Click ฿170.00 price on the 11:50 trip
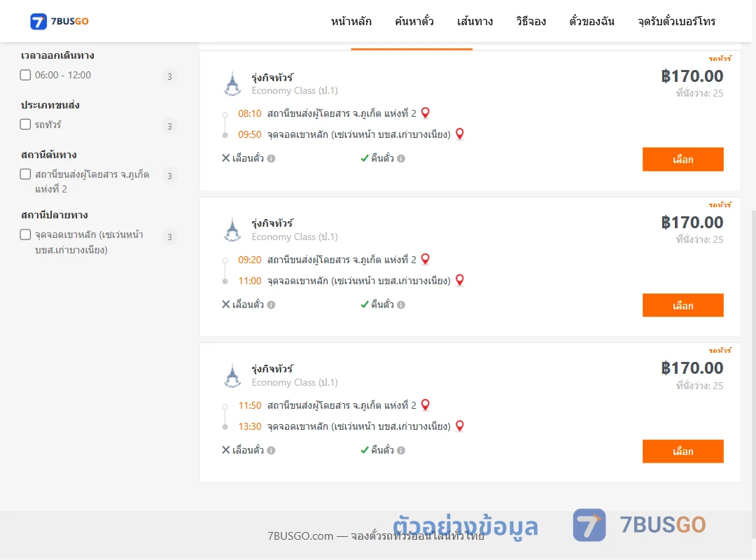The image size is (756, 560). pyautogui.click(x=692, y=368)
